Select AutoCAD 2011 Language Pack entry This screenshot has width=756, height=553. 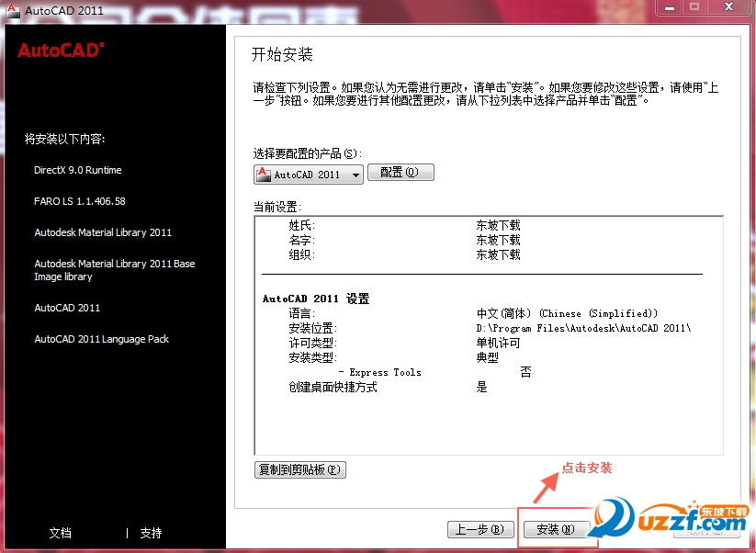coord(101,339)
